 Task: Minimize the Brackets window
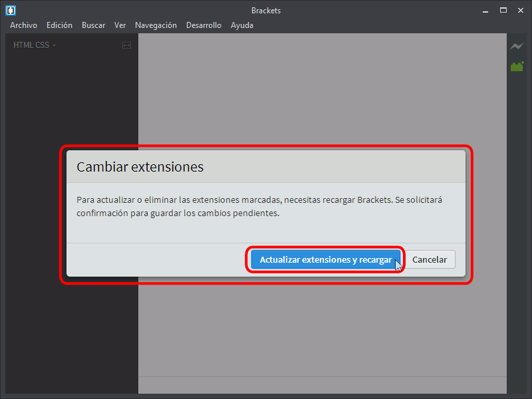click(x=485, y=11)
